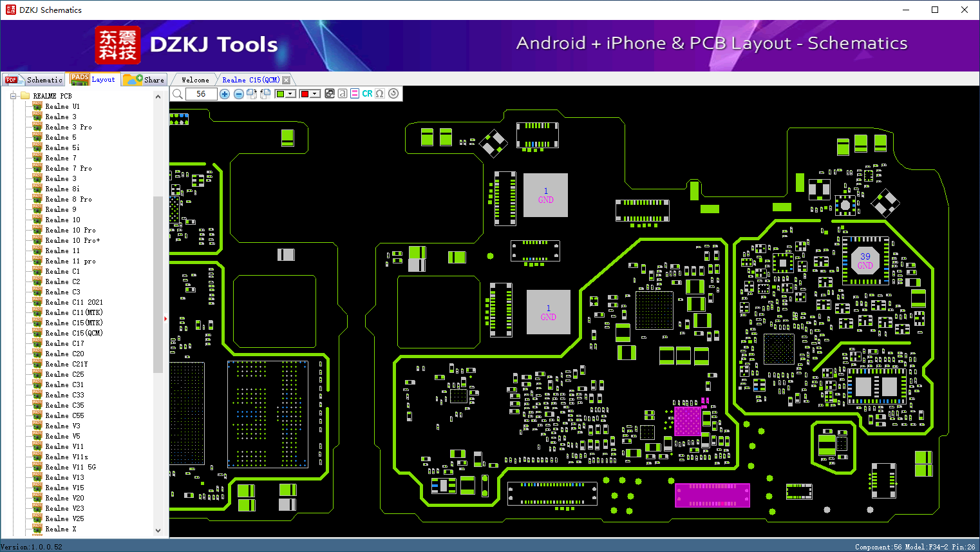This screenshot has width=980, height=552.
Task: Open Realme C55 in the tree
Action: tap(64, 415)
